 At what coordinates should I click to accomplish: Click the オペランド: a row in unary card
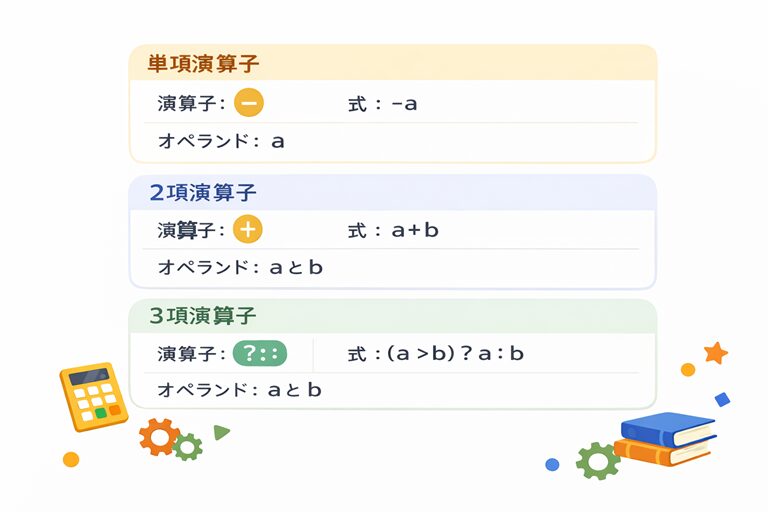(x=221, y=141)
